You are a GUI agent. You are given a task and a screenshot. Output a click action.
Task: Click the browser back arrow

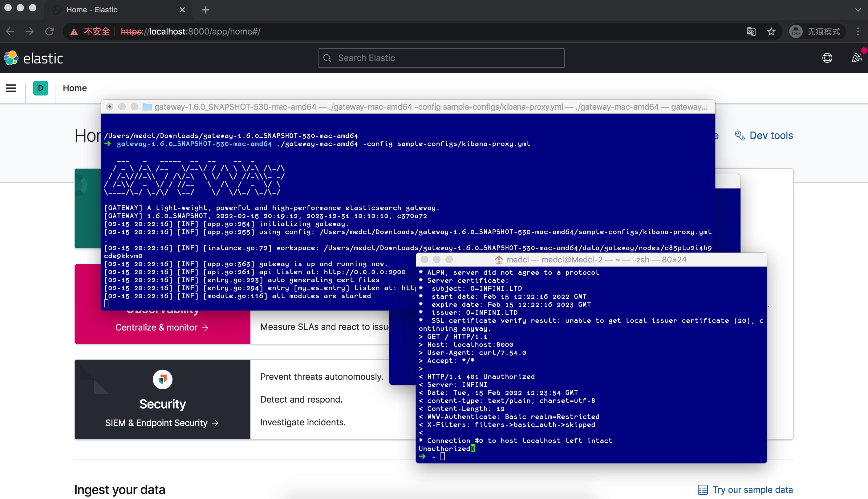(x=10, y=31)
